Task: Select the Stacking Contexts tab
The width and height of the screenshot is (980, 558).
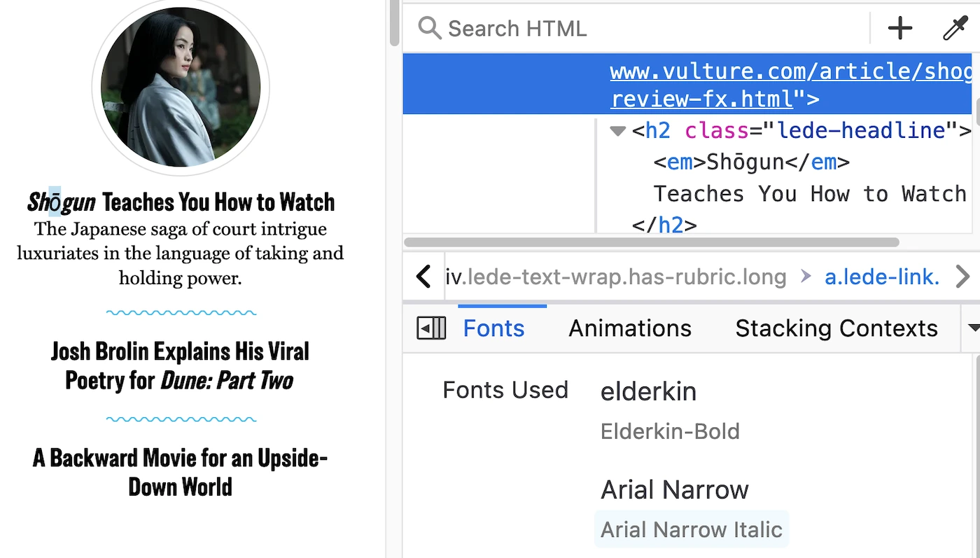Action: (836, 328)
